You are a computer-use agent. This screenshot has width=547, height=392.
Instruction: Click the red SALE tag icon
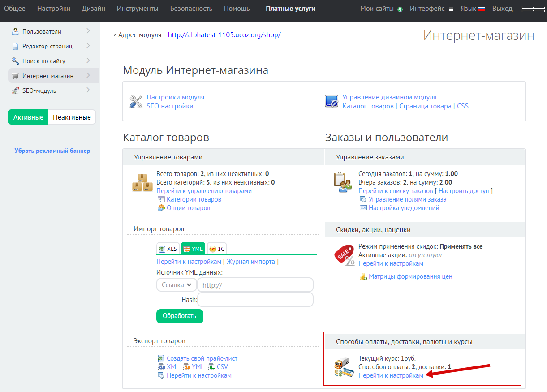click(344, 255)
